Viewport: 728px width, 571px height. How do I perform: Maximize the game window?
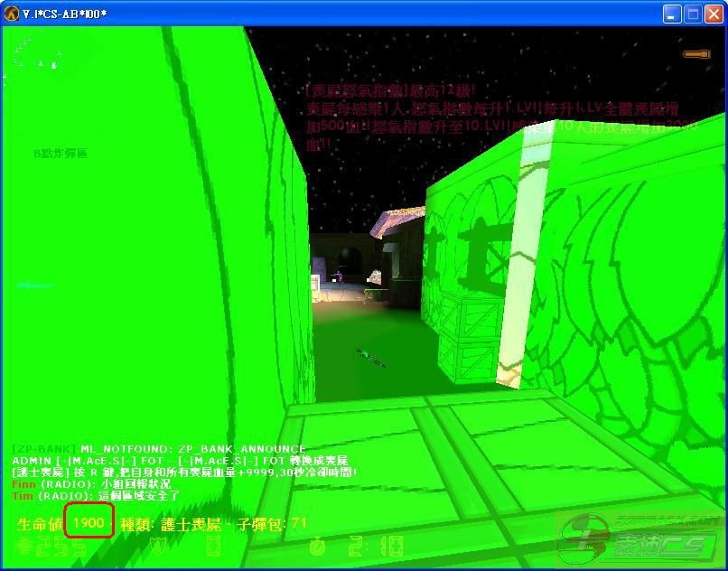click(693, 14)
